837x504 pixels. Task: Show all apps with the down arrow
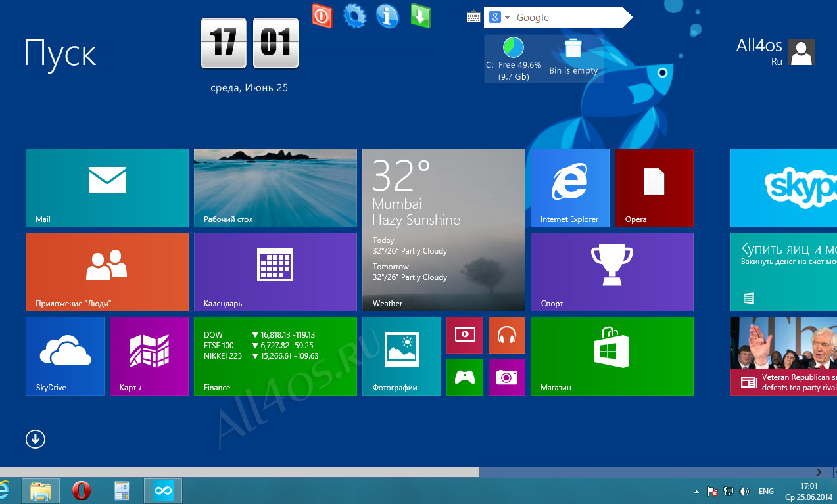(x=36, y=439)
